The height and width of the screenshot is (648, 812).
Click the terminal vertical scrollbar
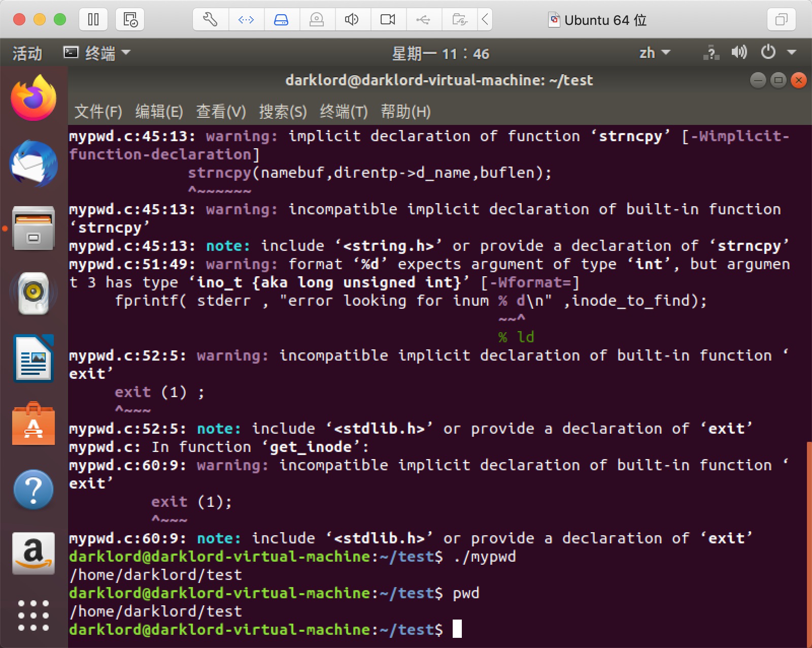pyautogui.click(x=808, y=543)
